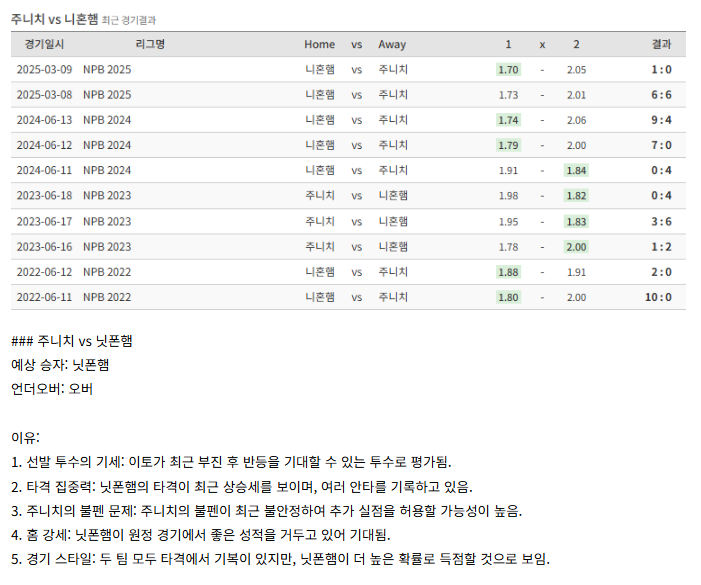
Task: Select the date 2022-06-12
Action: point(44,272)
